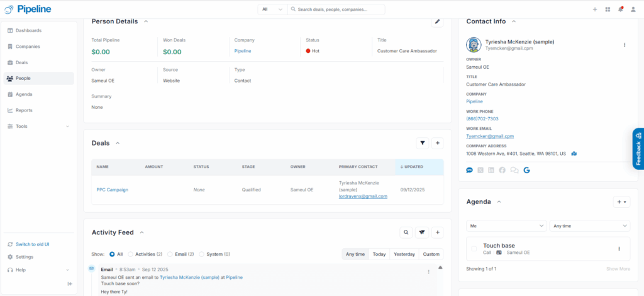Click the notifications bell icon

point(621,9)
